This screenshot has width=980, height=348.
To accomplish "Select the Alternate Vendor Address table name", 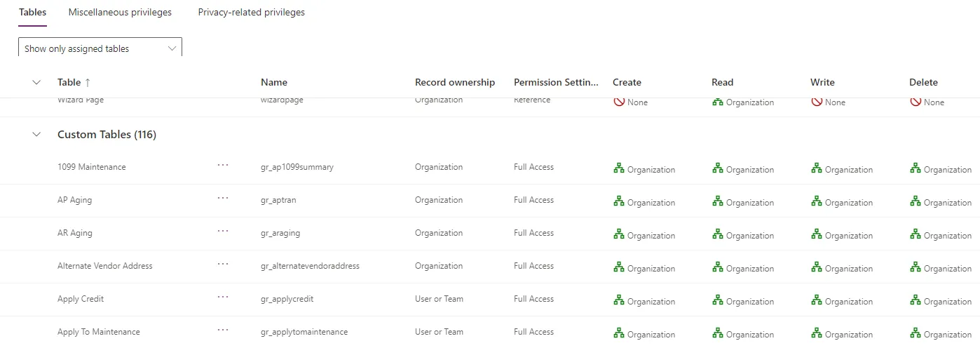I will point(105,266).
